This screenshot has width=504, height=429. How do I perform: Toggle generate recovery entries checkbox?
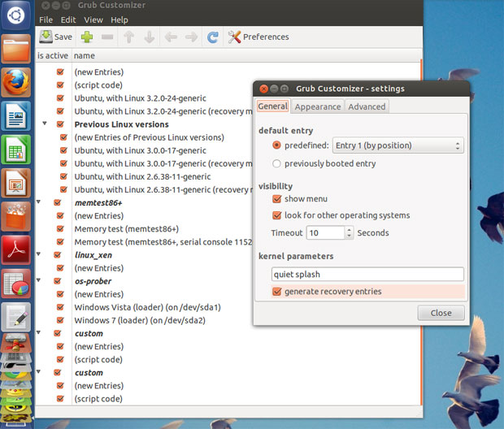pyautogui.click(x=276, y=292)
